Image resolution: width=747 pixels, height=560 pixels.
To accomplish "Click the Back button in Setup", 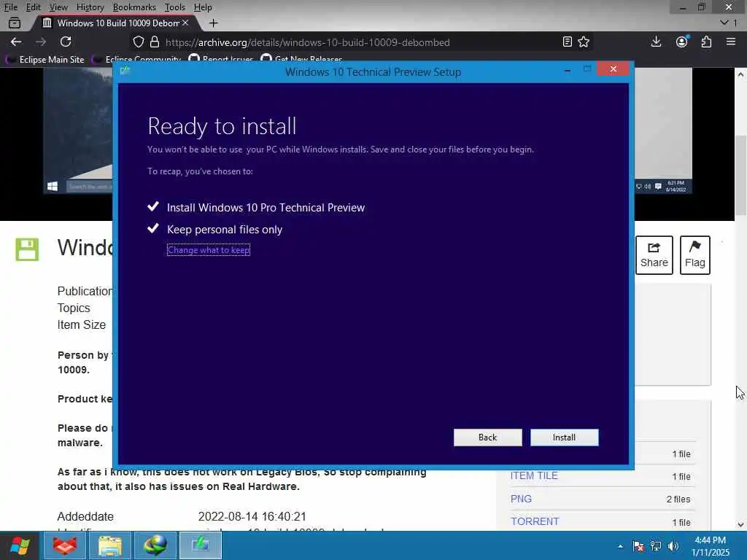I will (x=487, y=437).
